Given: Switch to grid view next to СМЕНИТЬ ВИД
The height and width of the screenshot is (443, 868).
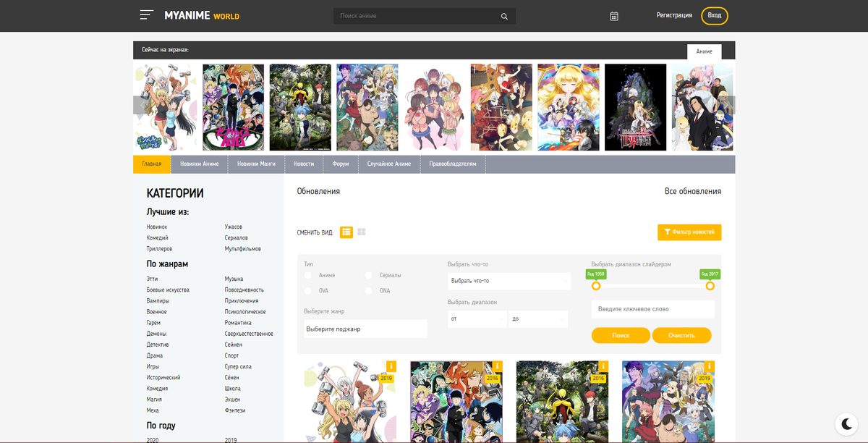Looking at the screenshot, I should pyautogui.click(x=361, y=232).
